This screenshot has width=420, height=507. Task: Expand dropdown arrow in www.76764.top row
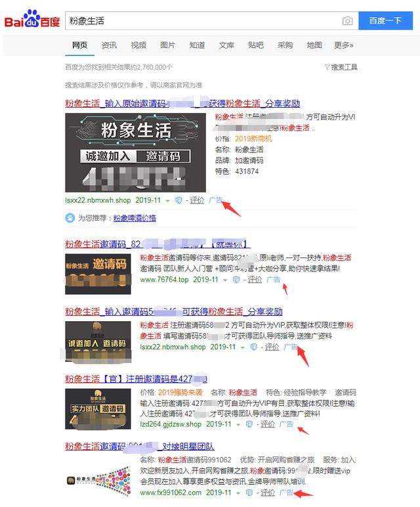pyautogui.click(x=225, y=280)
